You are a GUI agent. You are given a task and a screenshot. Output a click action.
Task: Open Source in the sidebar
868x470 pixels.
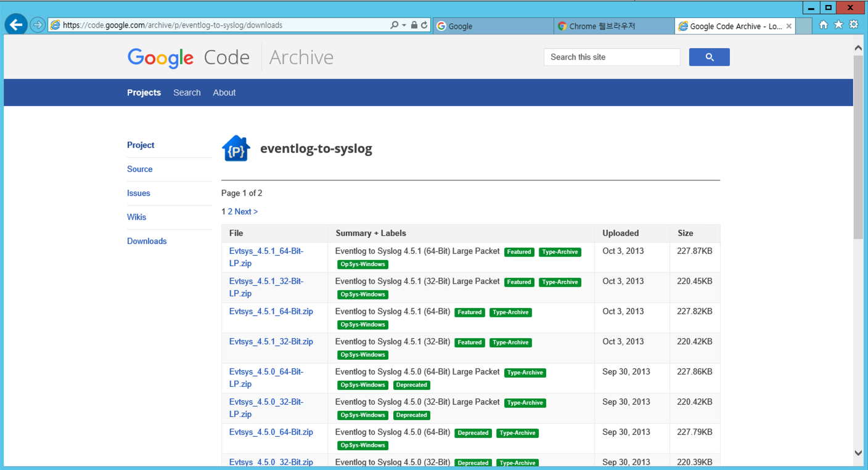139,169
